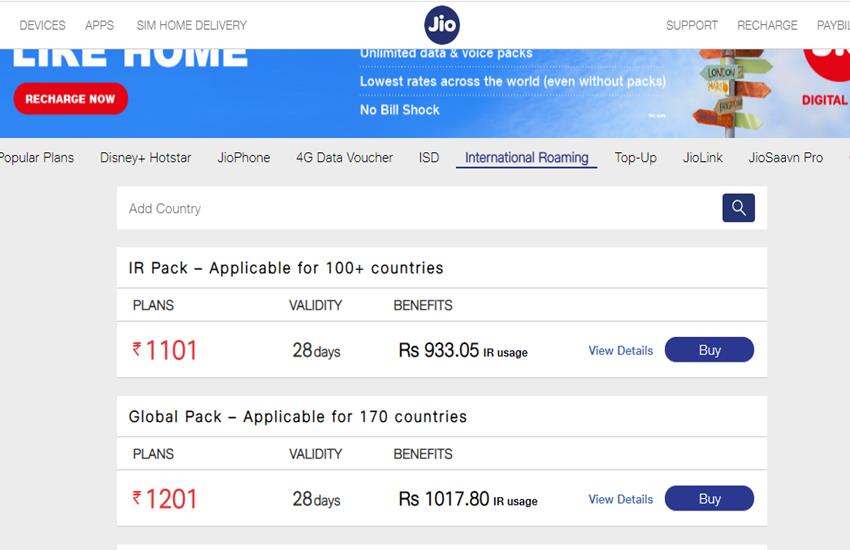Click the signpost illustration in banner
Screen dimensions: 850x550
click(732, 92)
